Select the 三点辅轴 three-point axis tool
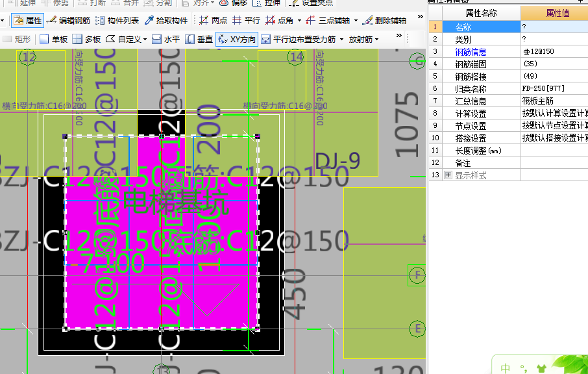588x374 pixels. pyautogui.click(x=328, y=20)
